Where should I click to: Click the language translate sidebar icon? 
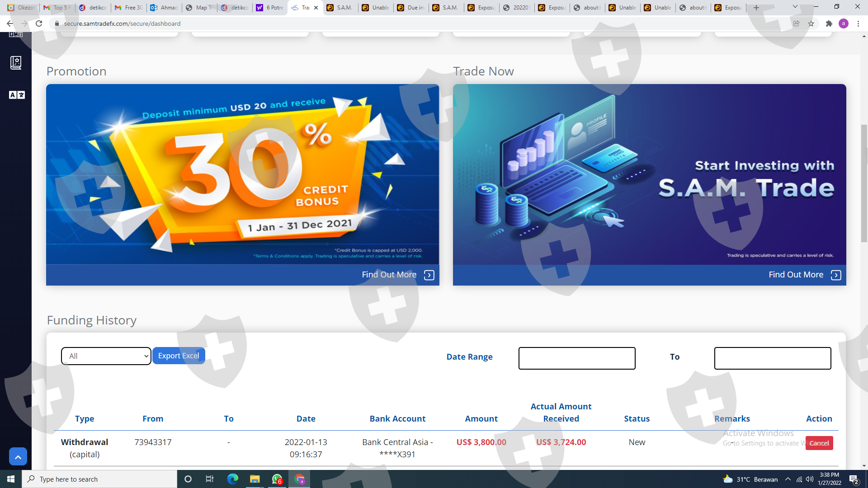click(x=17, y=95)
